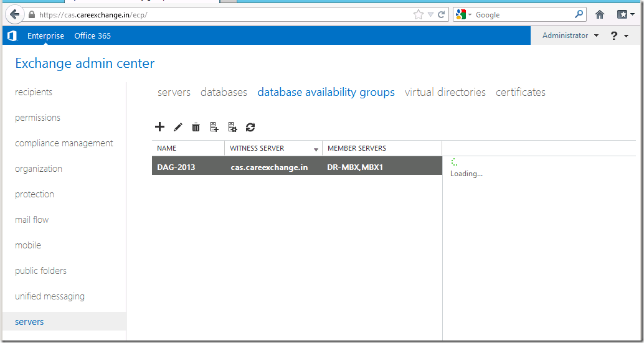Reload the page in address bar
This screenshot has height=343, width=644.
point(442,15)
